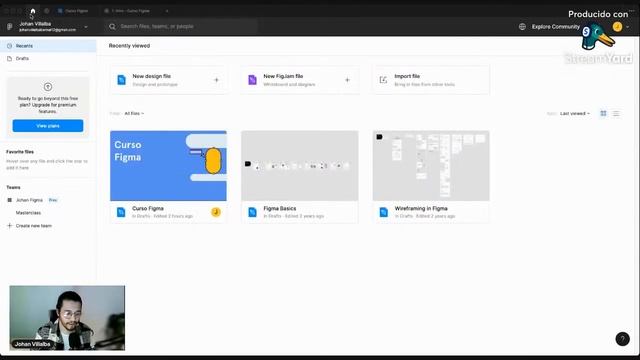Image resolution: width=640 pixels, height=360 pixels.
Task: Open the help question mark button
Action: coord(622,339)
